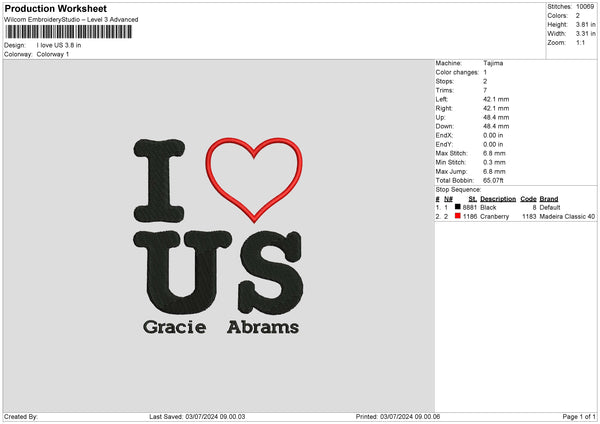The image size is (600, 424).
Task: Click the Up value 48.4 mm
Action: pos(496,117)
